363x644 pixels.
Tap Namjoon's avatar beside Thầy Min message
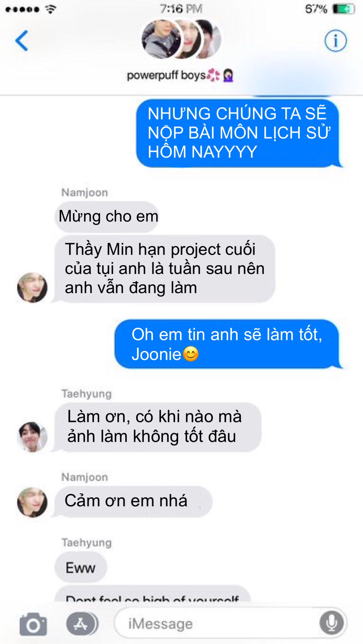[x=32, y=287]
